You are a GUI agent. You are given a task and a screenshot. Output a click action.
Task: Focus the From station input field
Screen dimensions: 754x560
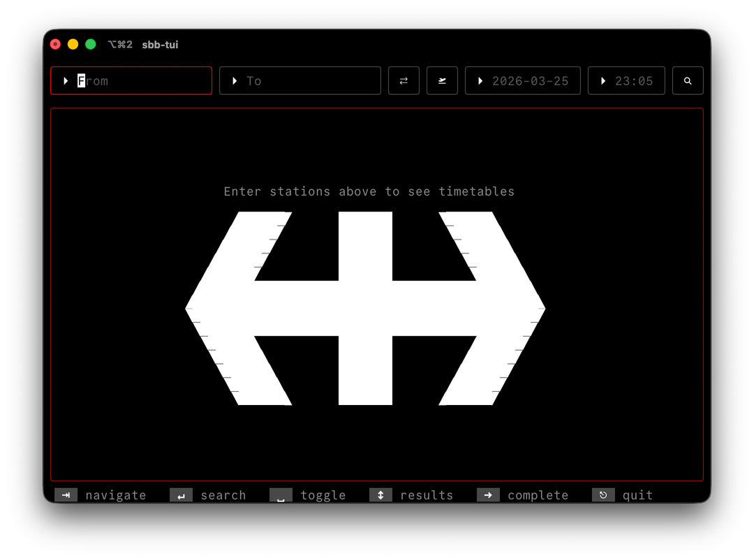[x=140, y=81]
